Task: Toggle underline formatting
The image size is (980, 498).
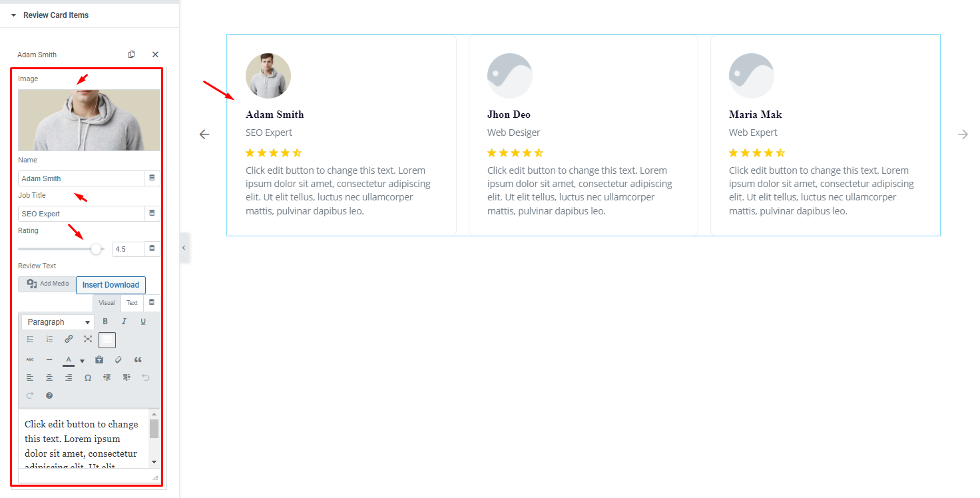Action: click(143, 322)
